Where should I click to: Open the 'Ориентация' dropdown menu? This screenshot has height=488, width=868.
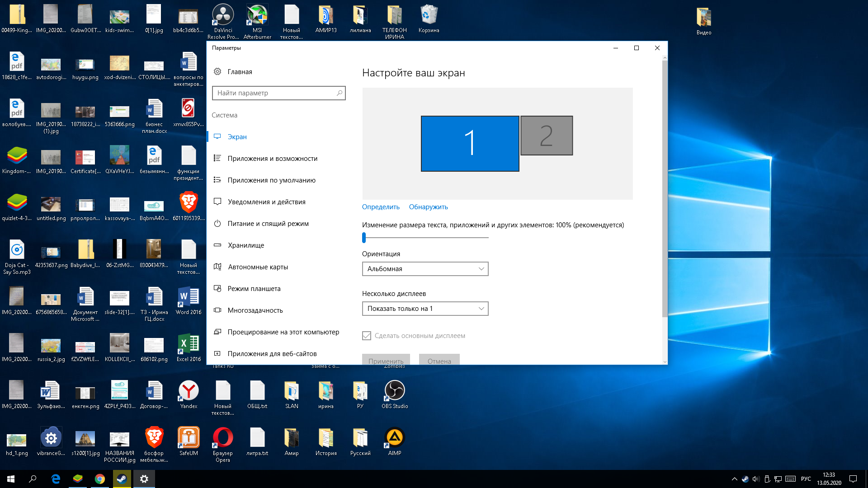424,269
